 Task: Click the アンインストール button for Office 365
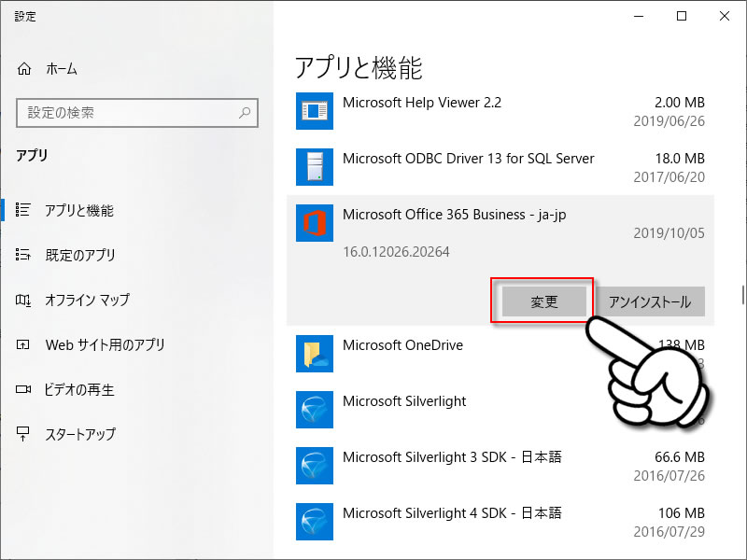(x=650, y=301)
